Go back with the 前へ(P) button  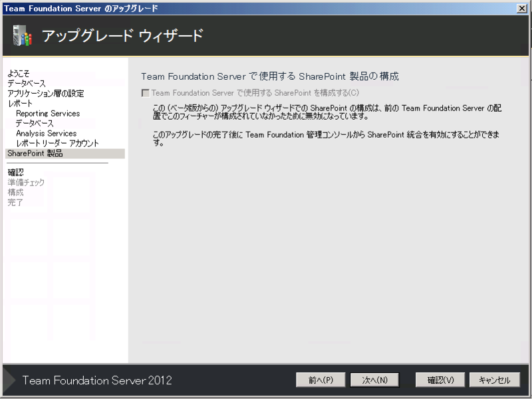pyautogui.click(x=321, y=380)
